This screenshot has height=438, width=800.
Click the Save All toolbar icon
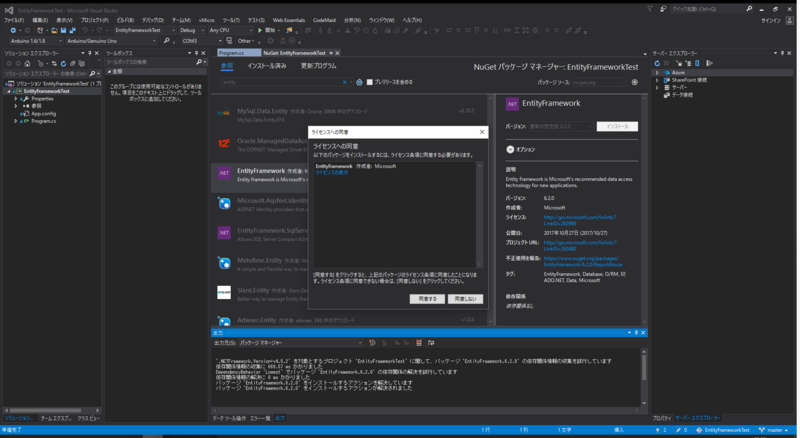point(72,31)
